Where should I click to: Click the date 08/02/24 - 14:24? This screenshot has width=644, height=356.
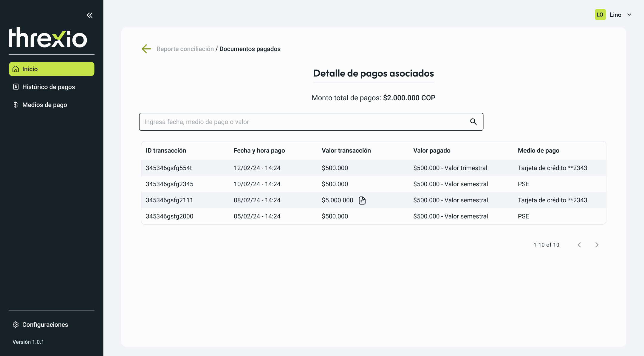(x=257, y=200)
